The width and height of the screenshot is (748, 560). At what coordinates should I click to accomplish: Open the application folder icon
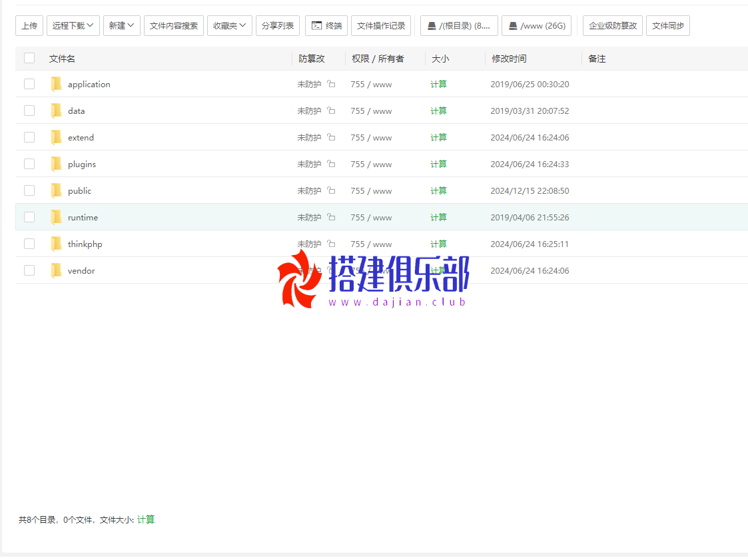(57, 84)
